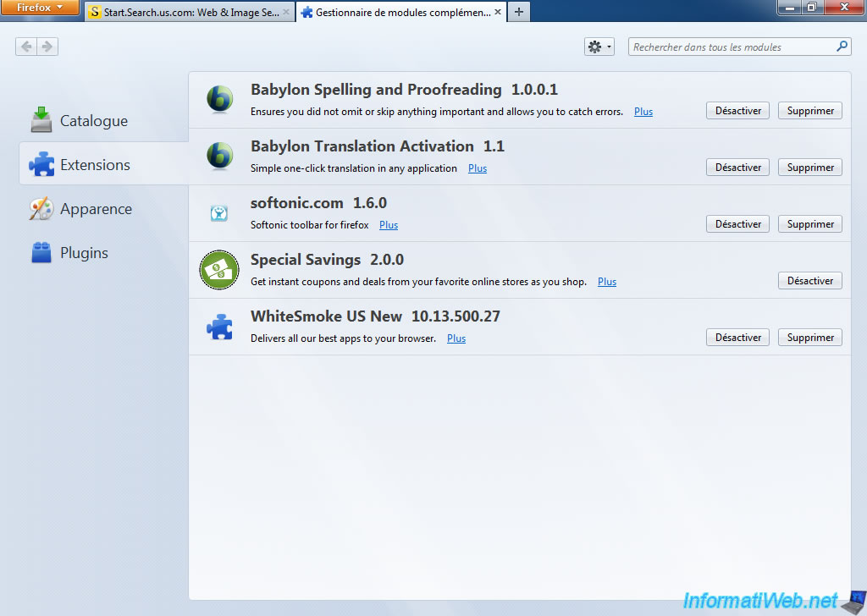Open Plus link for Softonic toolbar
Screen dimensions: 867x616
388,225
